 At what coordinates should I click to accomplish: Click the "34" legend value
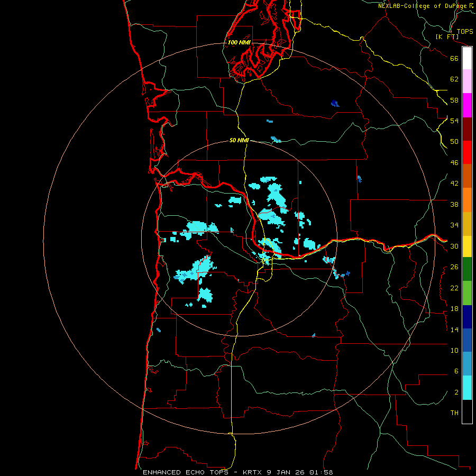click(x=454, y=225)
